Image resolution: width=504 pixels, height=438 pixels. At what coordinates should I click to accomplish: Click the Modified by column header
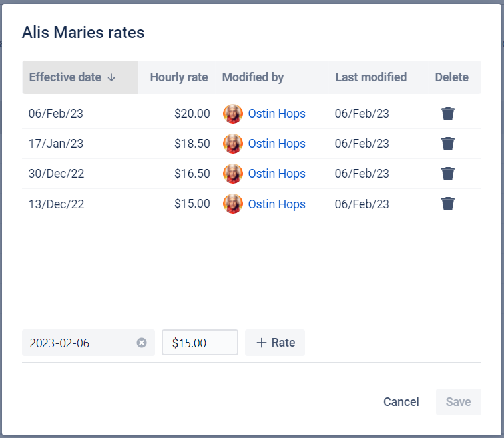pyautogui.click(x=253, y=77)
